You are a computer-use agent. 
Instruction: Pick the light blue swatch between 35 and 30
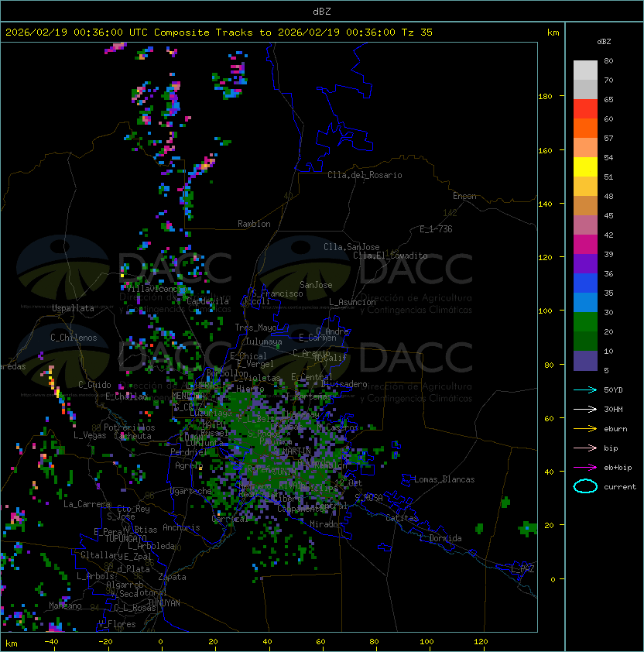coord(585,302)
